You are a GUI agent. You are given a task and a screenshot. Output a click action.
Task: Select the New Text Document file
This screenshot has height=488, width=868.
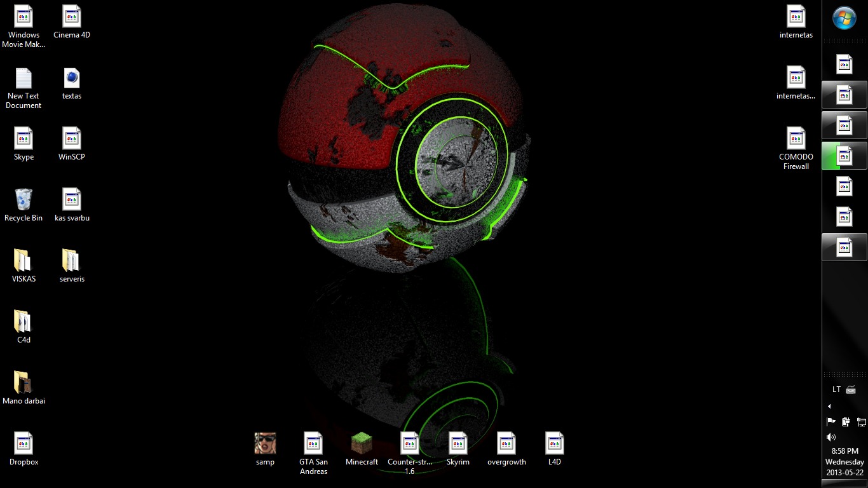tap(24, 88)
